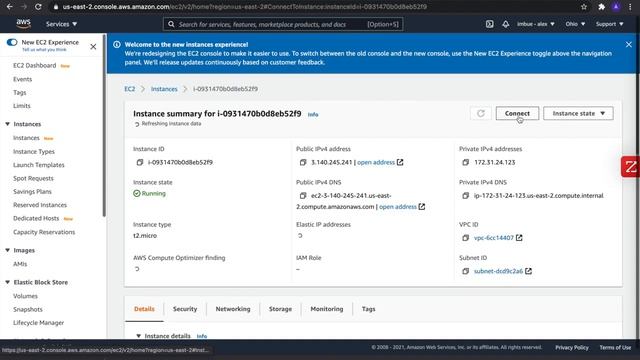The image size is (640, 360).
Task: Collapse the Instance details section
Action: (138, 336)
